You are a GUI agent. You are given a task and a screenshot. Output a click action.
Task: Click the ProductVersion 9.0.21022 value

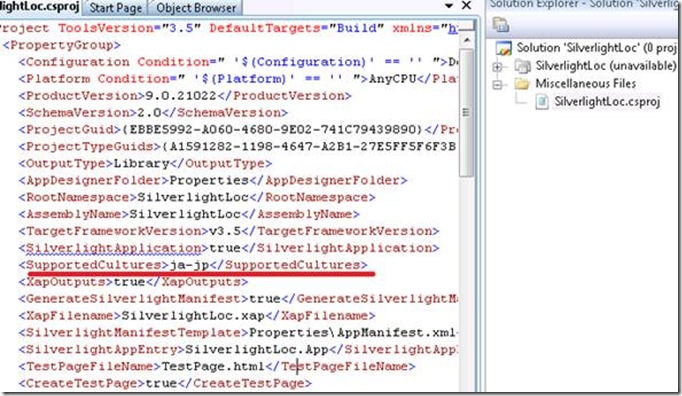pos(181,96)
